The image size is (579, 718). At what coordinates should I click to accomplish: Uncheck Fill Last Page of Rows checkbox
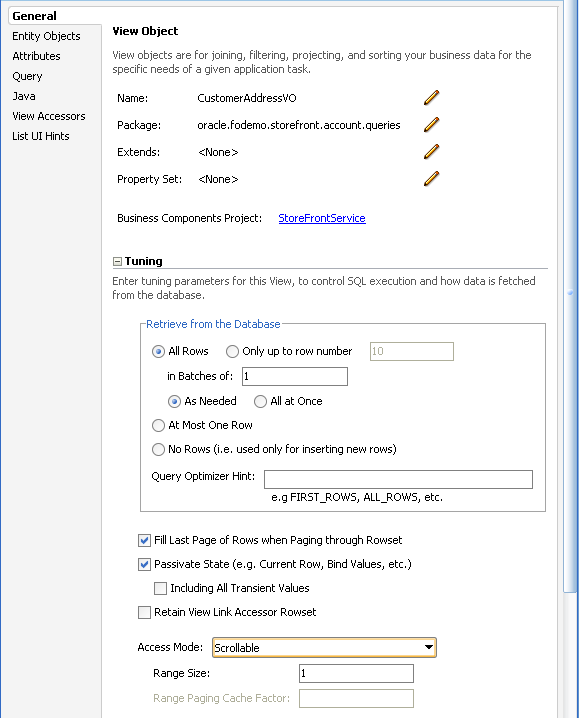pos(144,540)
